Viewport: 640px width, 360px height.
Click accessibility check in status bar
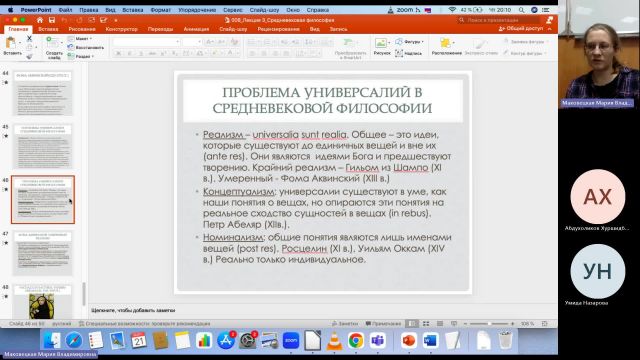(x=144, y=324)
